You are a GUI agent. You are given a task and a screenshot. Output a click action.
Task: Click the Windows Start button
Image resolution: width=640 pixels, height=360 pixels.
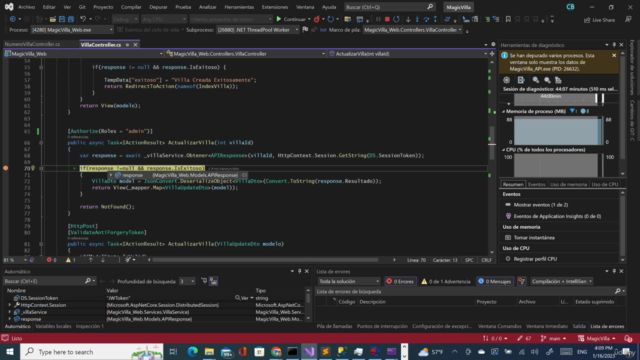[x=9, y=351]
